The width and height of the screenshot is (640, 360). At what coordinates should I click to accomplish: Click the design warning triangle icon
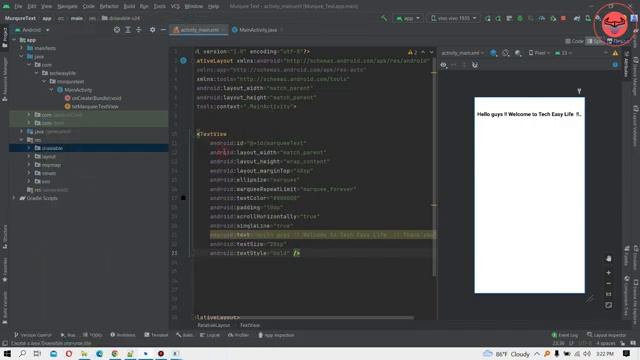click(615, 53)
